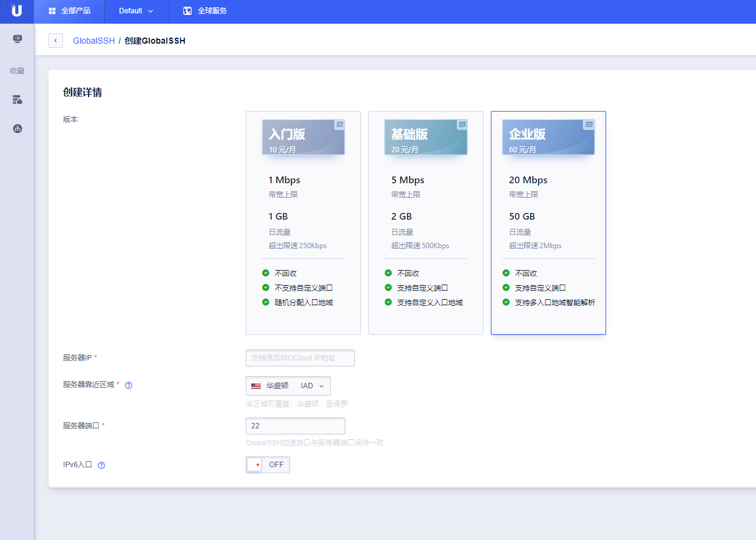This screenshot has width=756, height=540.
Task: Click the '创建详情' heading
Action: 83,92
